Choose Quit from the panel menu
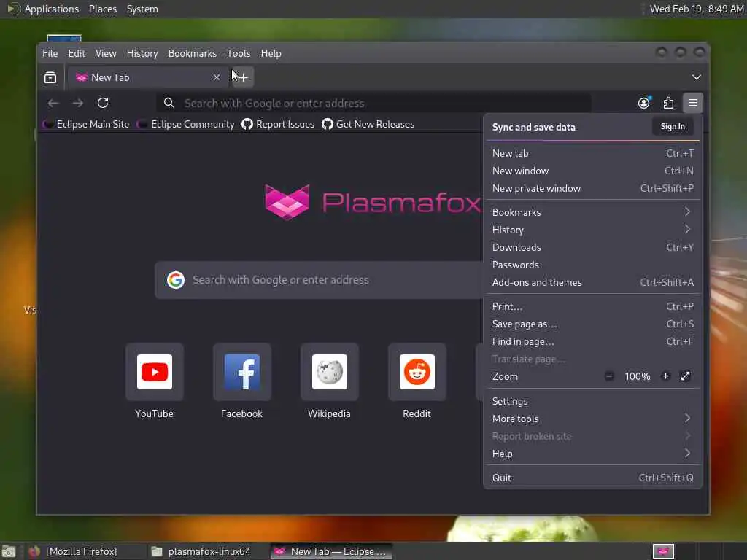This screenshot has height=560, width=747. [x=592, y=478]
